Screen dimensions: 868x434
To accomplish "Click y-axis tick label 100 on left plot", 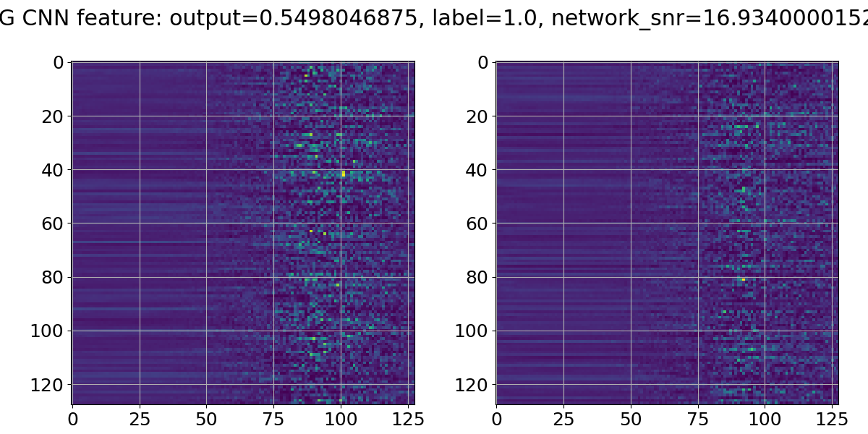I will pos(50,331).
